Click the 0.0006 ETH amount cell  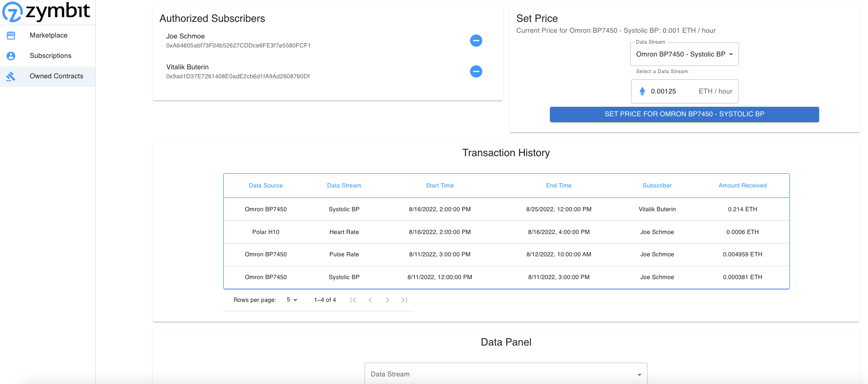click(742, 232)
